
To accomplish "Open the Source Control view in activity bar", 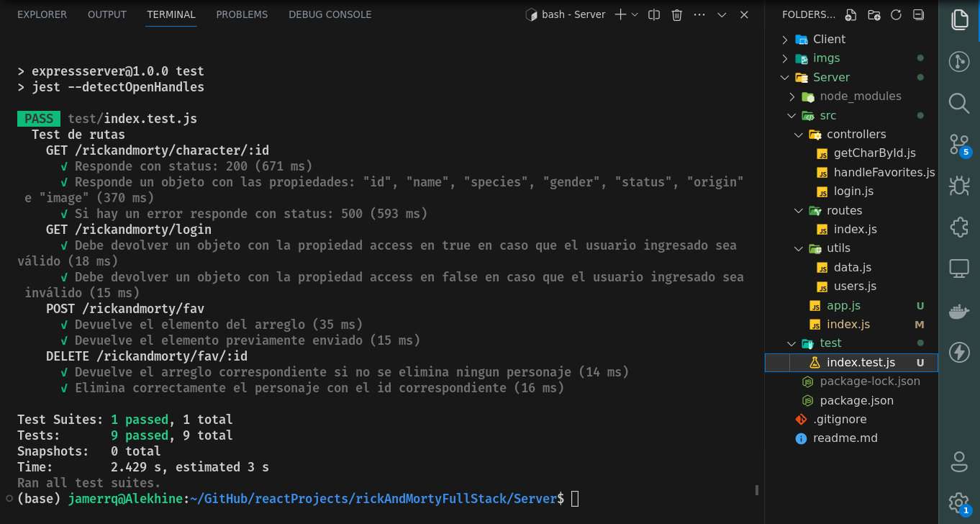I will (958, 143).
